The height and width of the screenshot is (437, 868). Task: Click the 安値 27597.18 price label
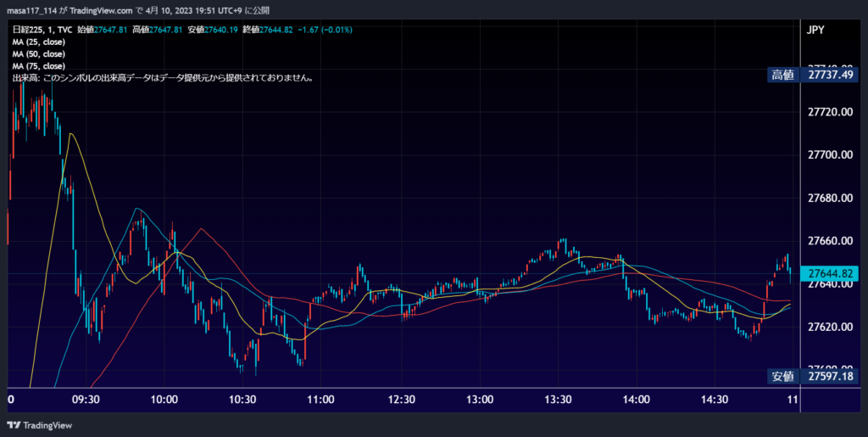tap(813, 377)
